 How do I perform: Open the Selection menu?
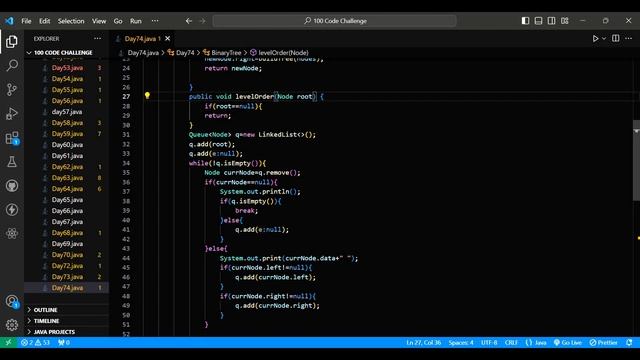tap(71, 21)
